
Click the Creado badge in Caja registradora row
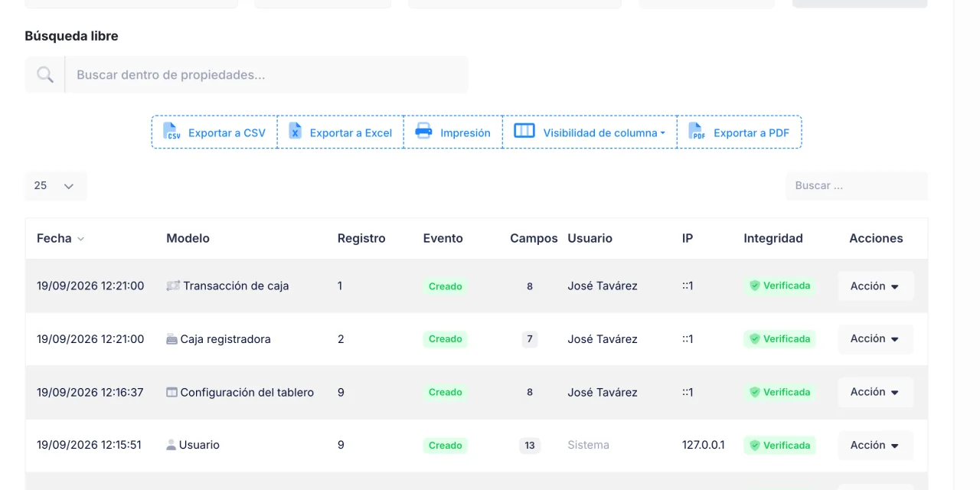click(445, 339)
